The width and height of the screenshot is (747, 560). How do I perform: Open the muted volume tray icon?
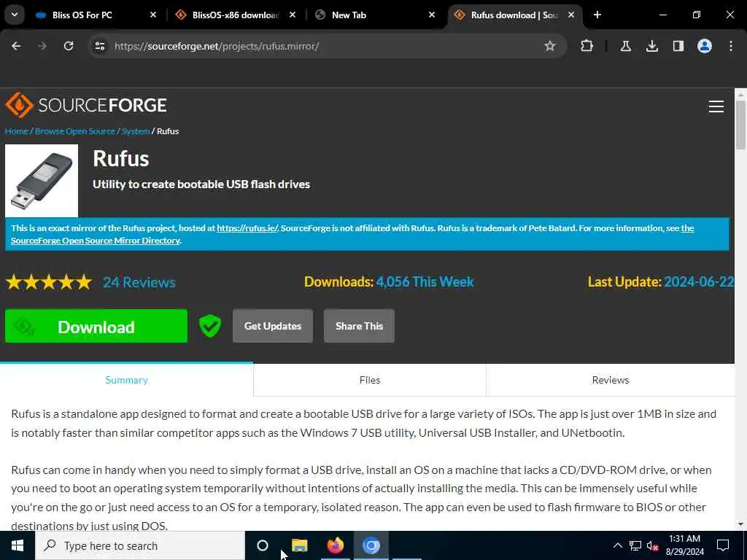[x=653, y=545]
